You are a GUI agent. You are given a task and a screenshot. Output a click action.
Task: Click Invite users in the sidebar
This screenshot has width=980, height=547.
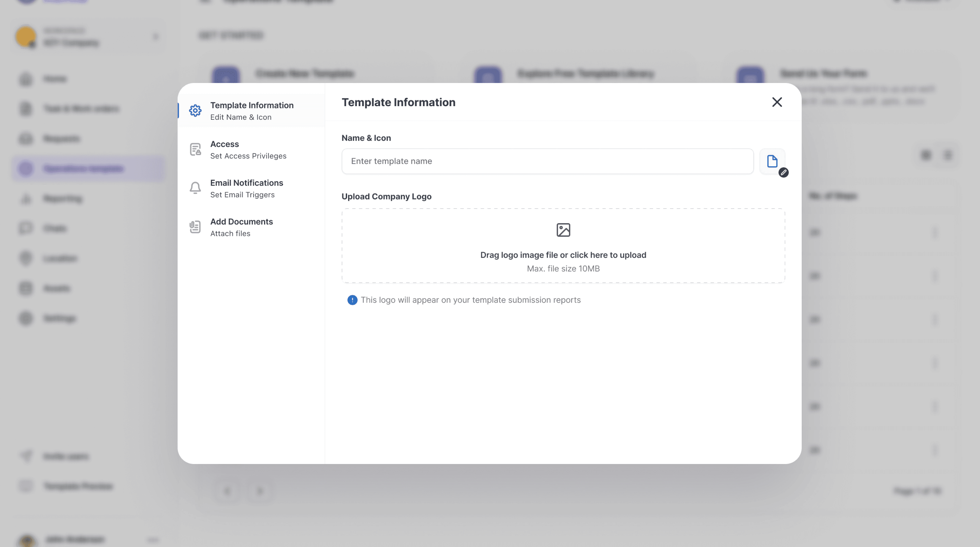tap(66, 456)
